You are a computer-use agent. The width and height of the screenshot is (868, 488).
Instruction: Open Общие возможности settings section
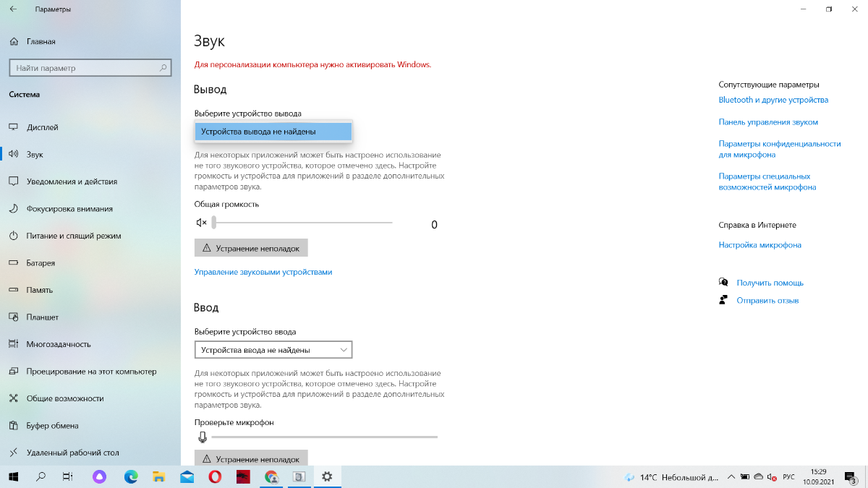[x=90, y=398]
